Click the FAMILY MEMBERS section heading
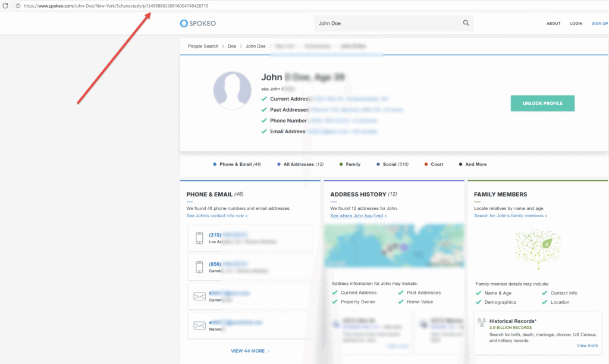This screenshot has height=364, width=609. click(500, 194)
